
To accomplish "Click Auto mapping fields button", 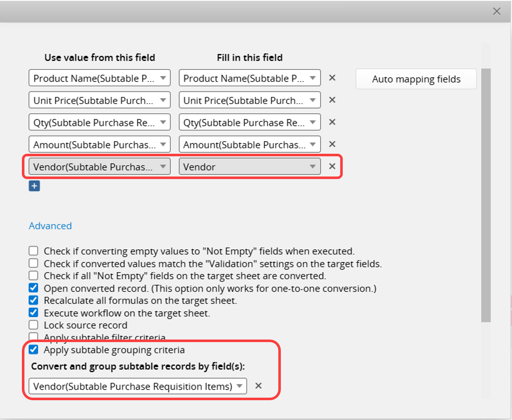I will coord(416,79).
